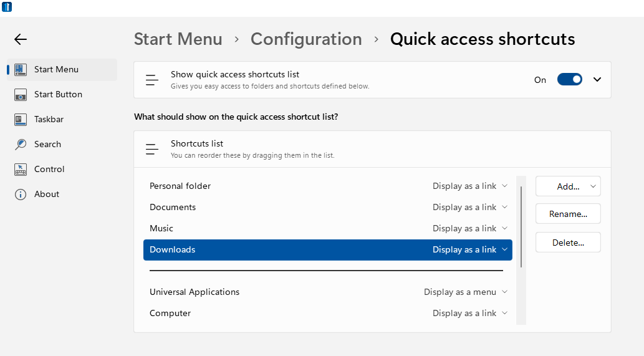The image size is (644, 356).
Task: Click the back arrow icon
Action: coord(20,39)
